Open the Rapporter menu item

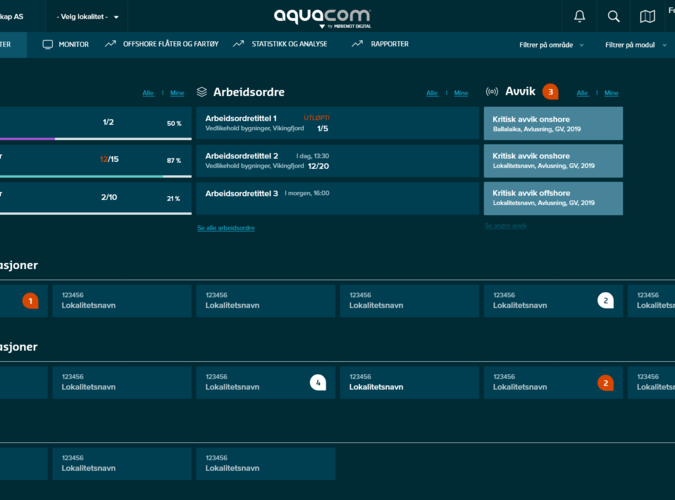[380, 44]
